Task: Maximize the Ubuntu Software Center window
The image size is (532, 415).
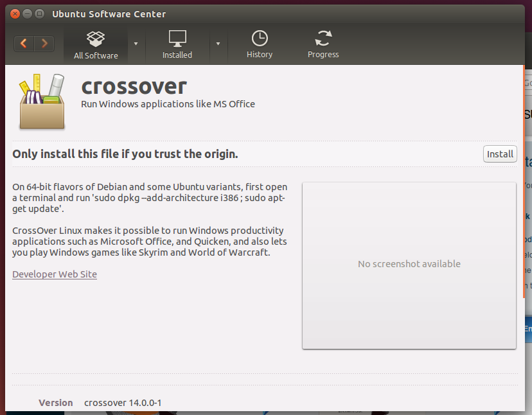Action: pyautogui.click(x=39, y=14)
